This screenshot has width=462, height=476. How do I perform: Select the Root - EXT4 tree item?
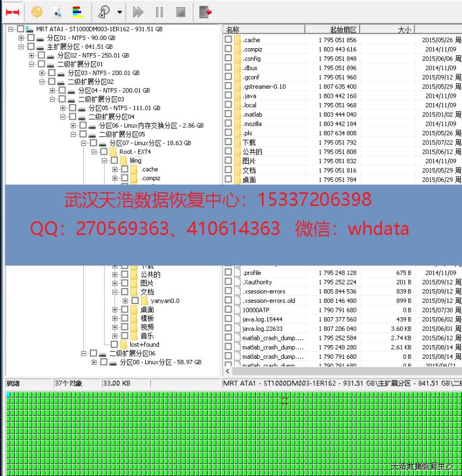134,152
